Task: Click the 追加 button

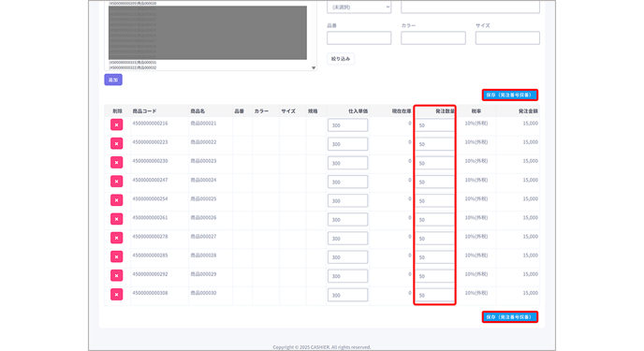Action: click(113, 80)
